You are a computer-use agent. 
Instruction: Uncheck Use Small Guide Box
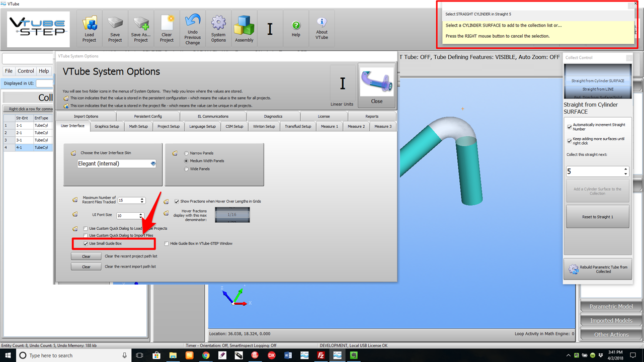(x=86, y=243)
